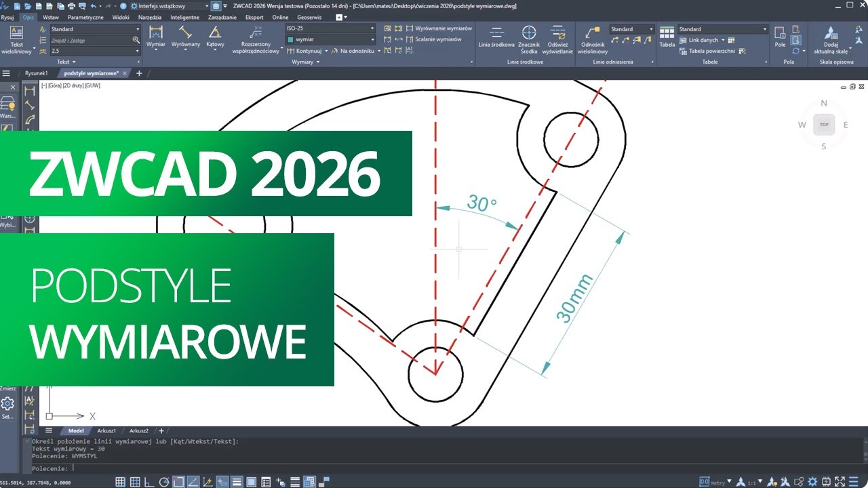
Task: Switch to the Rysunek1 document tab
Action: [x=36, y=73]
